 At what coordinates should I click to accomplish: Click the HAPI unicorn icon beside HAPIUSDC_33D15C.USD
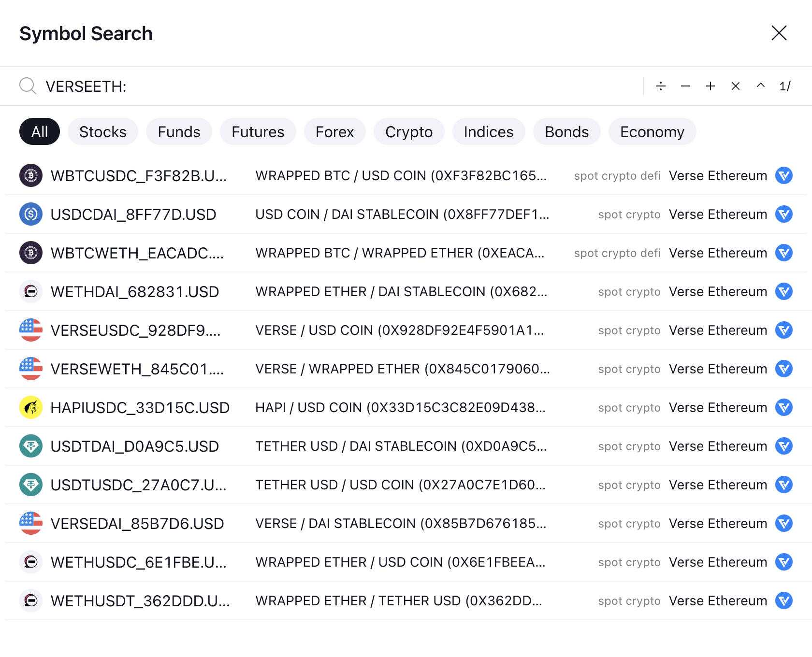[x=30, y=407]
